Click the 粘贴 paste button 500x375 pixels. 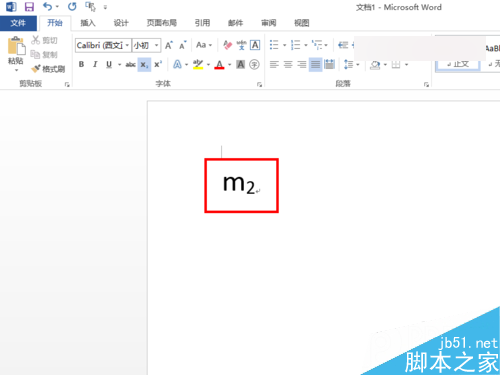(16, 53)
